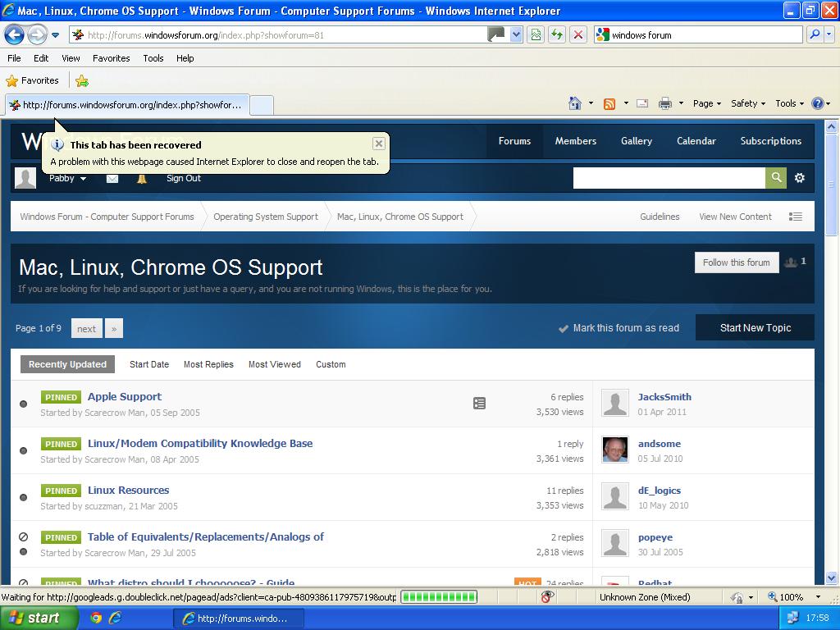The height and width of the screenshot is (630, 840).
Task: Click the browser Back arrow button
Action: (15, 35)
